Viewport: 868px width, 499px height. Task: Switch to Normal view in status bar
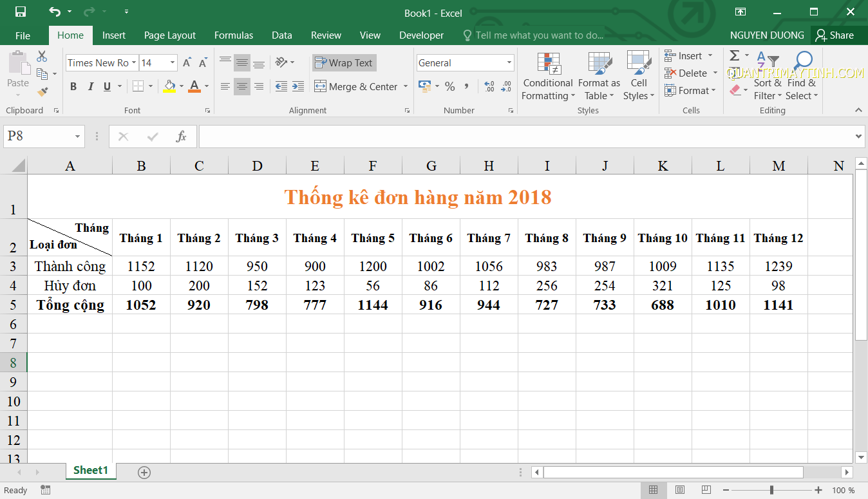point(653,490)
